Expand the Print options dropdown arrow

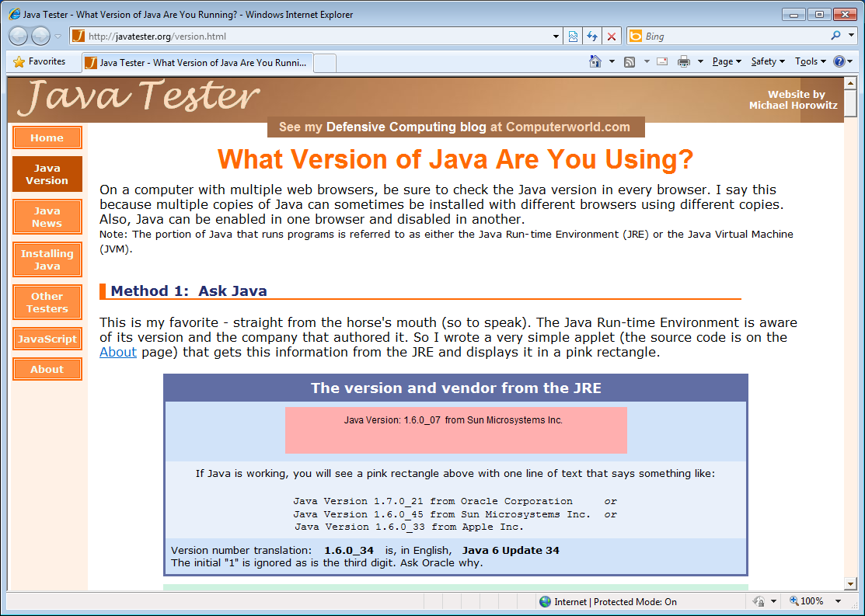pyautogui.click(x=700, y=62)
